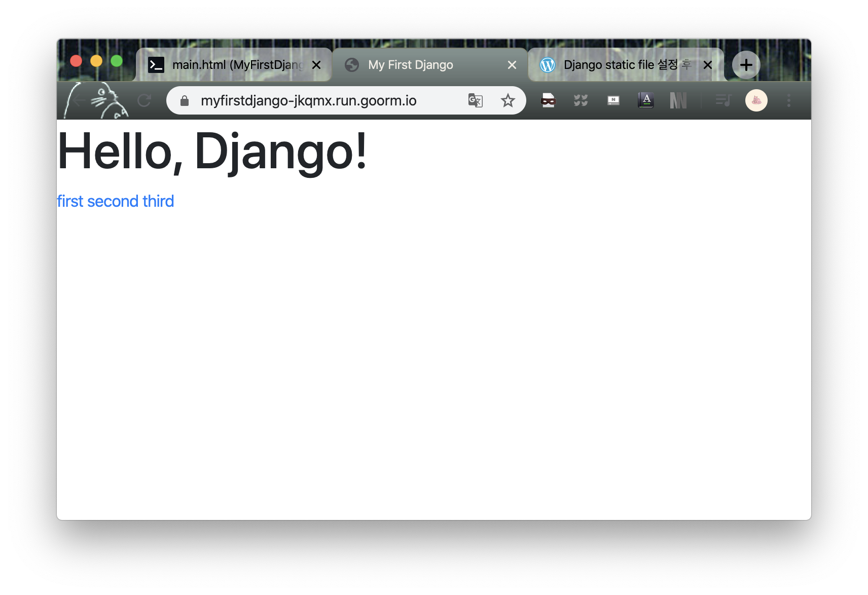Click the N screen extension icon
This screenshot has width=868, height=595.
(613, 100)
